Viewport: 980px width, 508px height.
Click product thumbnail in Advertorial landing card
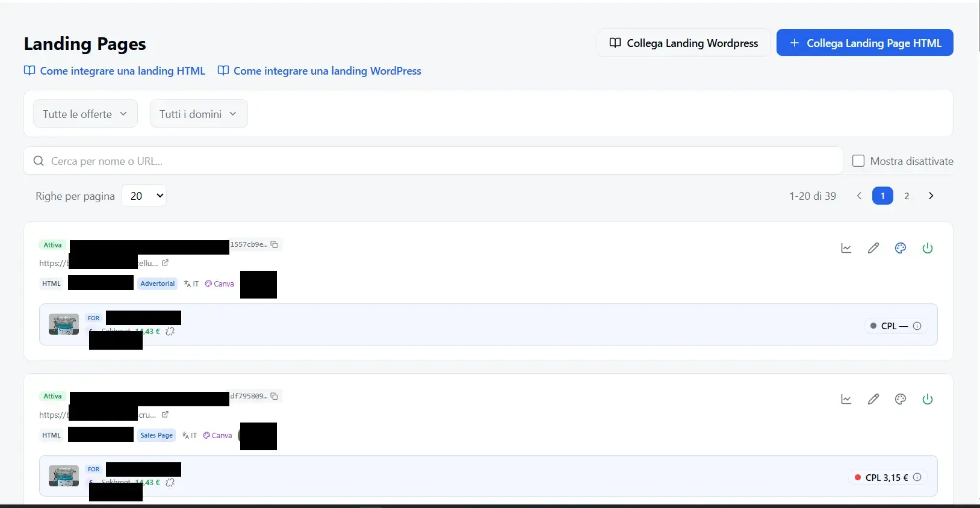[x=64, y=324]
